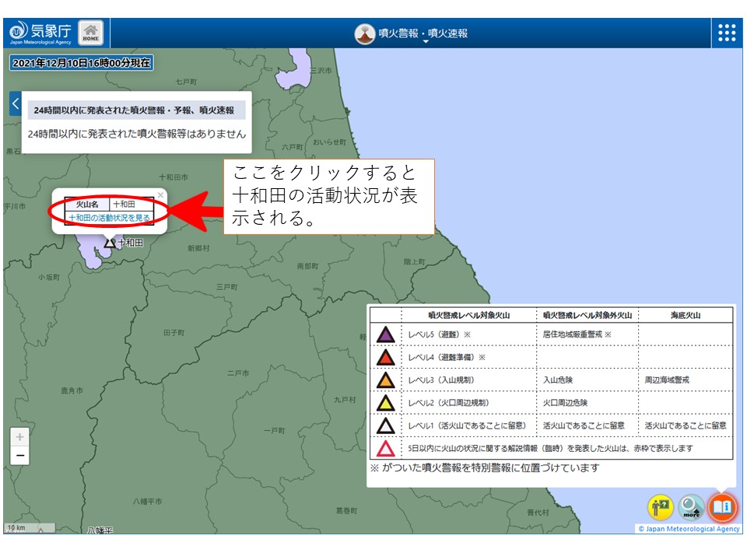Click the magnifier 'more' icon
The width and height of the screenshot is (747, 560).
click(x=691, y=507)
